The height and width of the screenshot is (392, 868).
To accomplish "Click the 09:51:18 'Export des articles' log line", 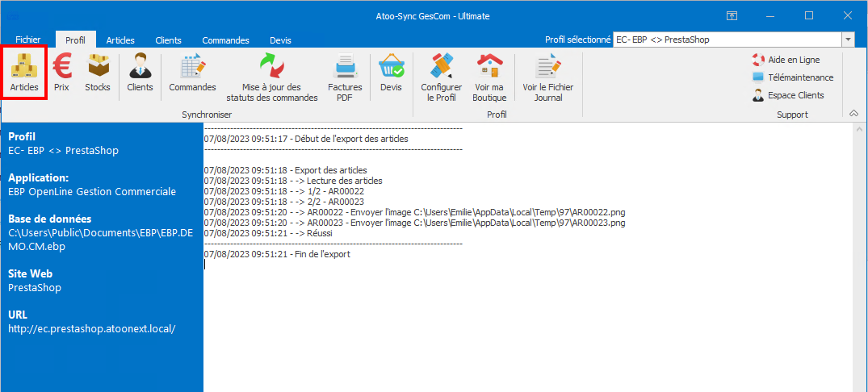I will (285, 170).
